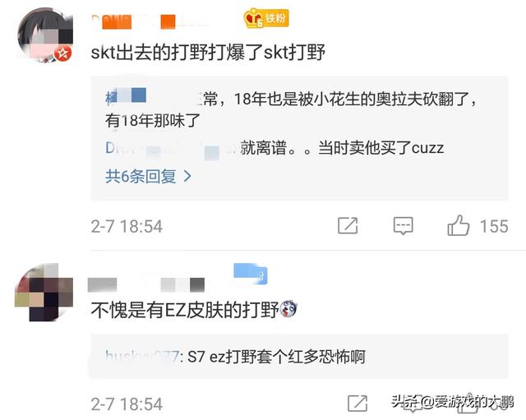Select the comment text skt出去的打野打爆了skt打野
The height and width of the screenshot is (420, 526).
tap(208, 53)
